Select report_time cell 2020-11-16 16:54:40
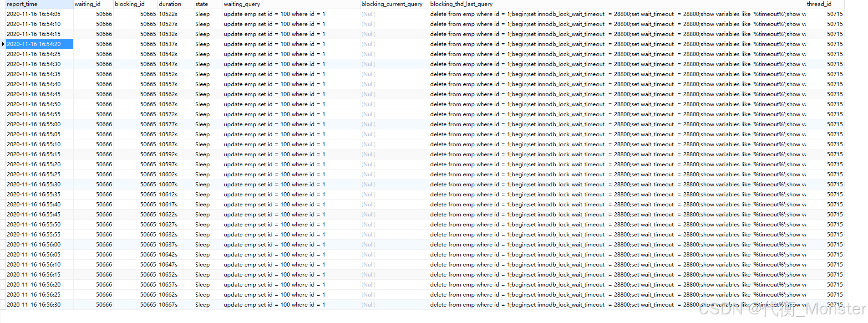Screen dimensions: 868x323 pyautogui.click(x=39, y=84)
